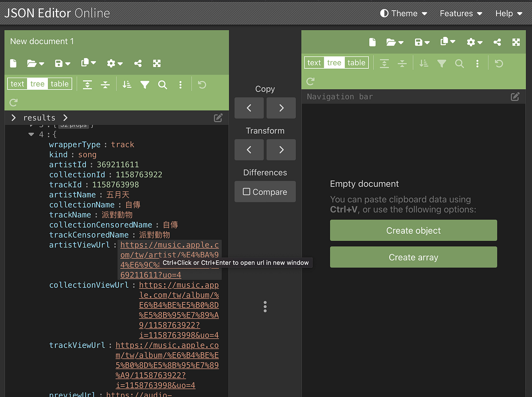The height and width of the screenshot is (397, 532).
Task: Share the right document
Action: tap(497, 42)
